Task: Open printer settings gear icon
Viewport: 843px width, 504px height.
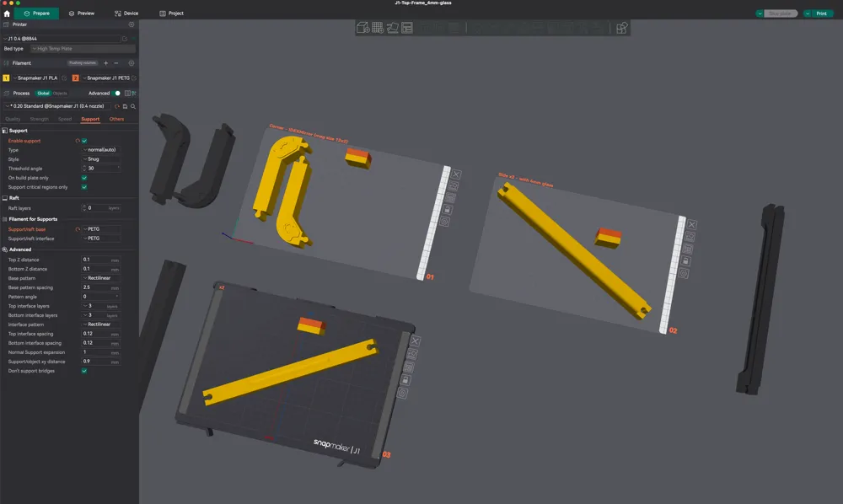Action: coord(132,24)
